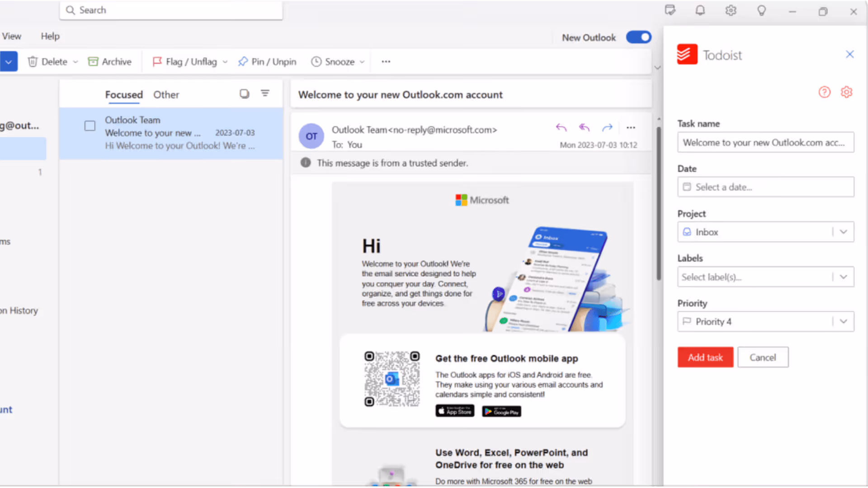Click the email subject title
Viewport: 868px width, 488px height.
pyautogui.click(x=400, y=94)
